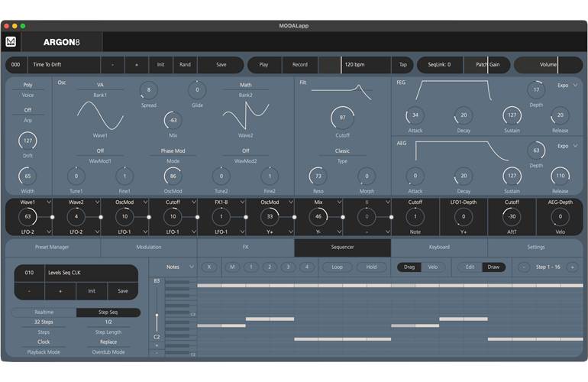The image size is (588, 382).
Task: Open the Preset Manager tab
Action: [52, 247]
